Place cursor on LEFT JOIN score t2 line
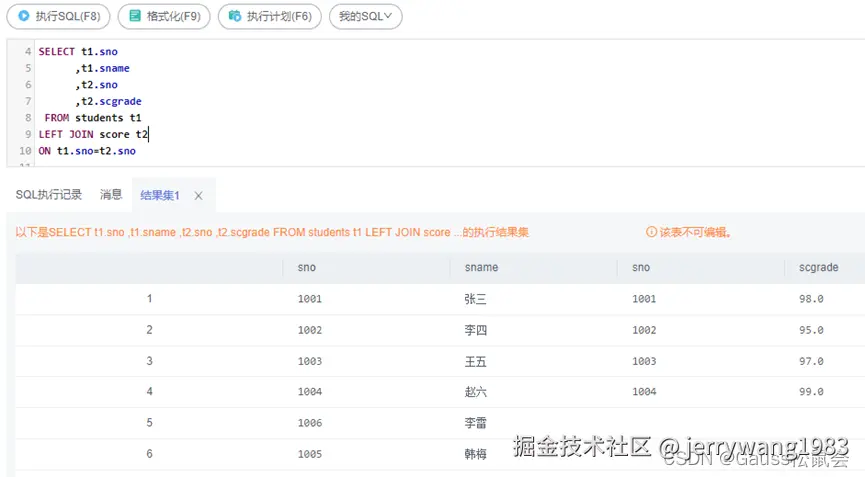The width and height of the screenshot is (865, 477). tap(93, 135)
